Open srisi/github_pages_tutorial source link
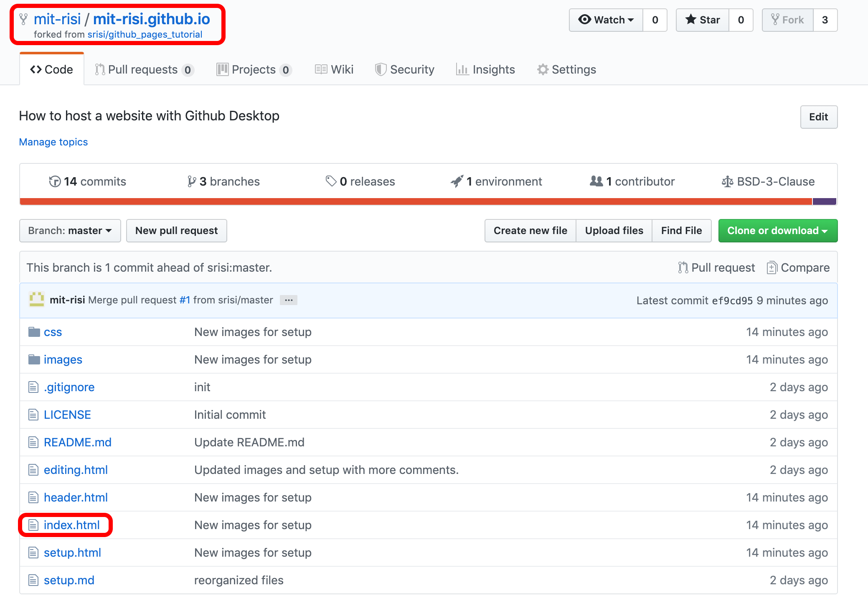 tap(145, 34)
